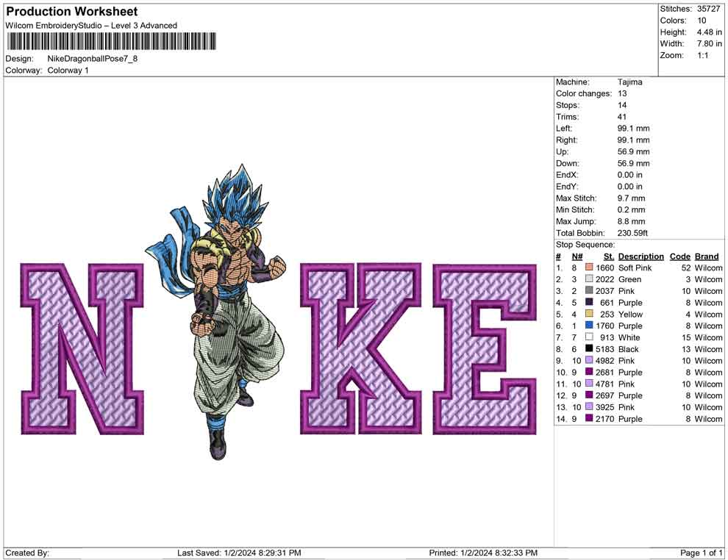Click the embroidered letter K
This screenshot has height=560, width=728.
point(361,348)
